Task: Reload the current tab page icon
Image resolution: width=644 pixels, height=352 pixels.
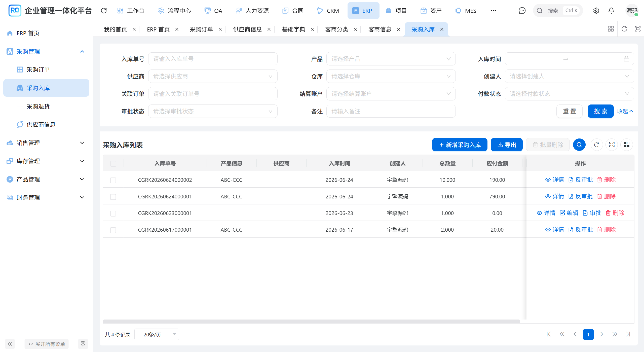Action: tap(624, 29)
